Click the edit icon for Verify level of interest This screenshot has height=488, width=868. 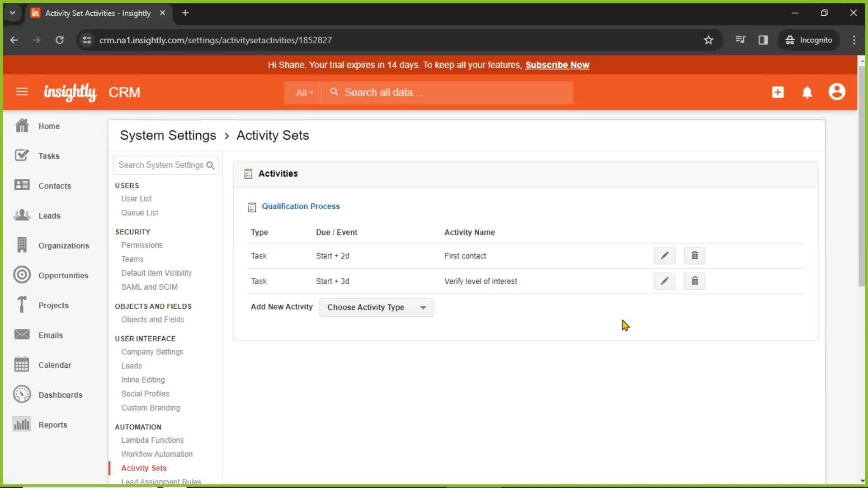(x=664, y=281)
